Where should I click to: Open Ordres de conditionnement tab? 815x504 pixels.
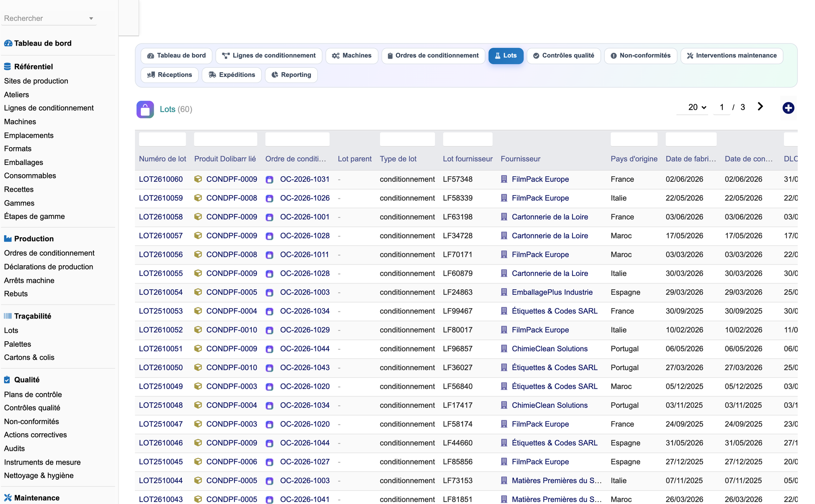(433, 56)
